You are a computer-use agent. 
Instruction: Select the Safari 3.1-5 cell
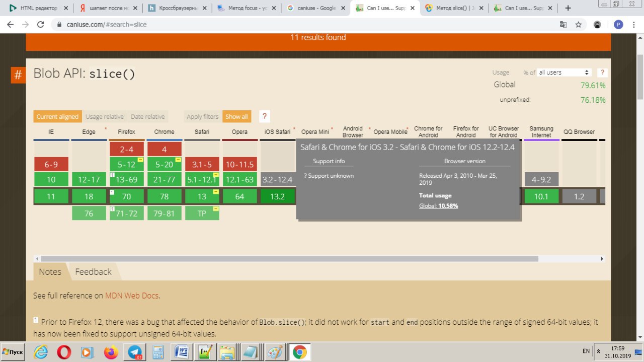(x=202, y=164)
